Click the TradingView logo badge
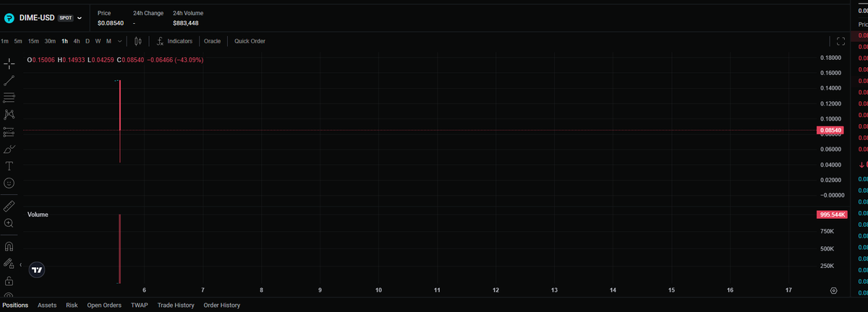Viewport: 868px width, 312px height. tap(37, 269)
